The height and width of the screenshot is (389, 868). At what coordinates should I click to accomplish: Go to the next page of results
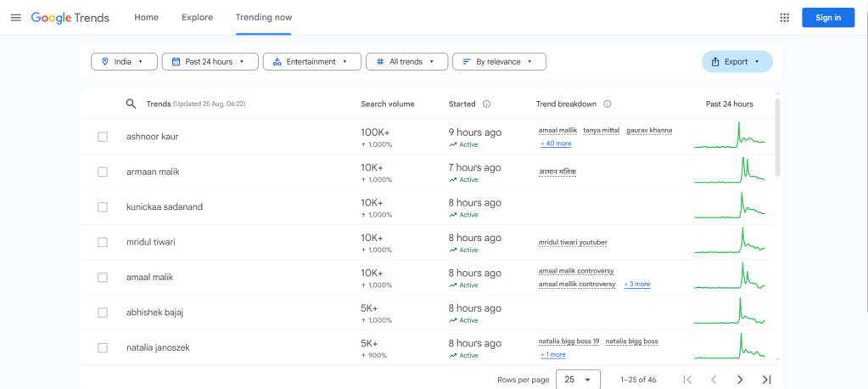[740, 380]
